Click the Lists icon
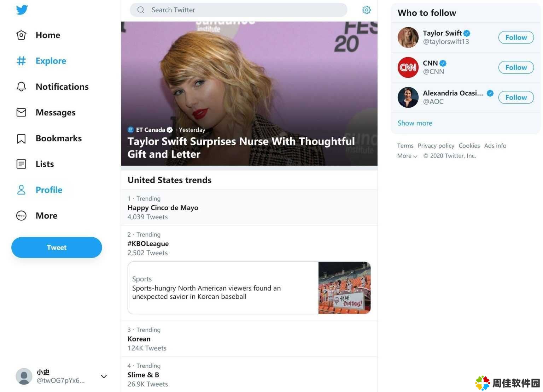The image size is (543, 392). coord(21,164)
